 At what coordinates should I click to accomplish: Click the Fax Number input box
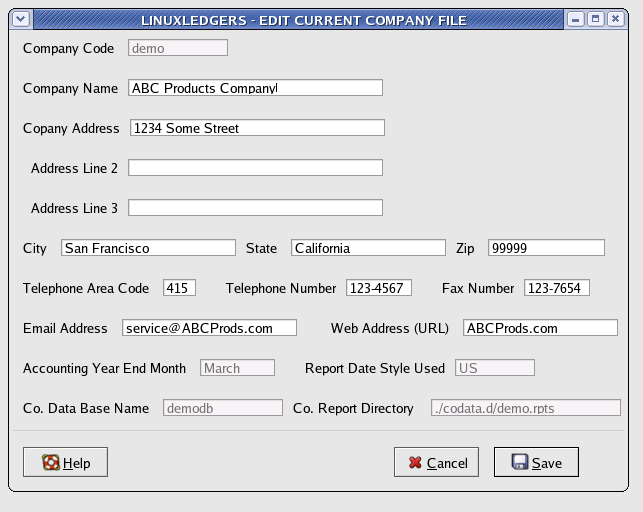click(x=556, y=288)
